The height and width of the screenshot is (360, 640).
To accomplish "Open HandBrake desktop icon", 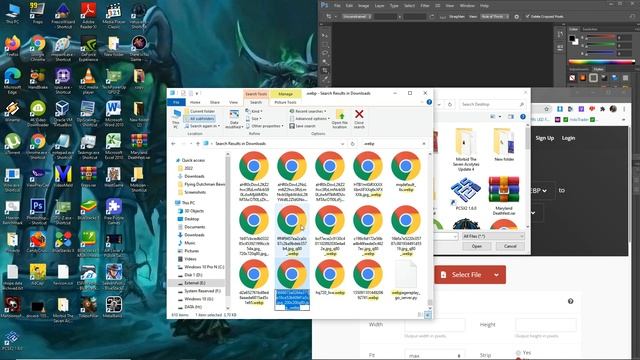I will (38, 78).
